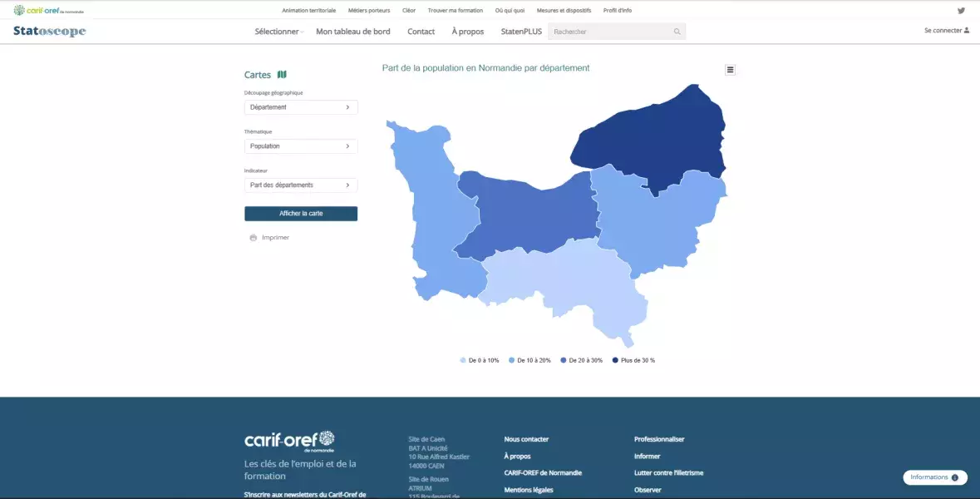Click the Se connecter user icon

(x=967, y=31)
